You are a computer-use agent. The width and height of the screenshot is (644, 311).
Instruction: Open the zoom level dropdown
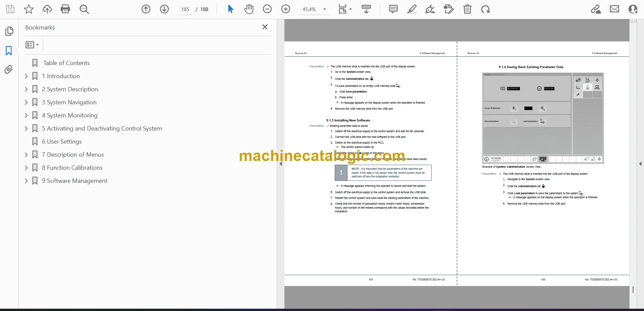pos(324,9)
